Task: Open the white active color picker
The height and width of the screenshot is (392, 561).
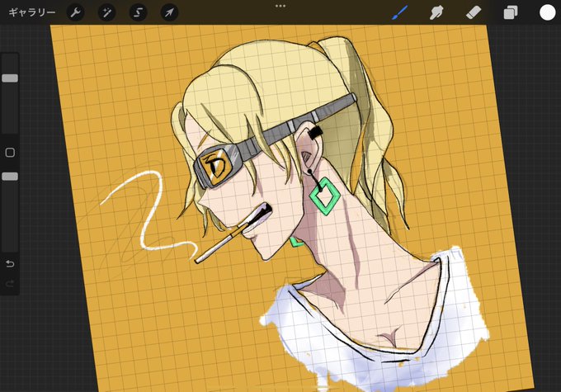Action: coord(548,12)
